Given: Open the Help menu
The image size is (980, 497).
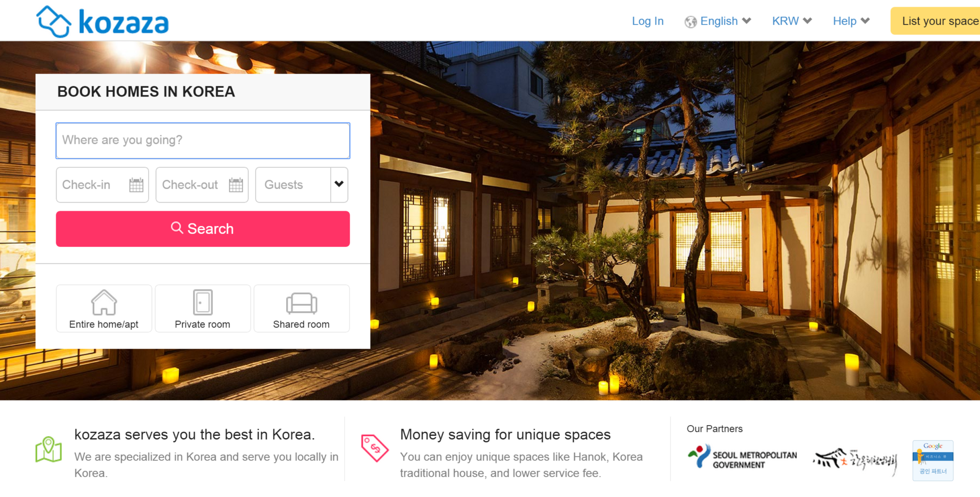Looking at the screenshot, I should 851,21.
